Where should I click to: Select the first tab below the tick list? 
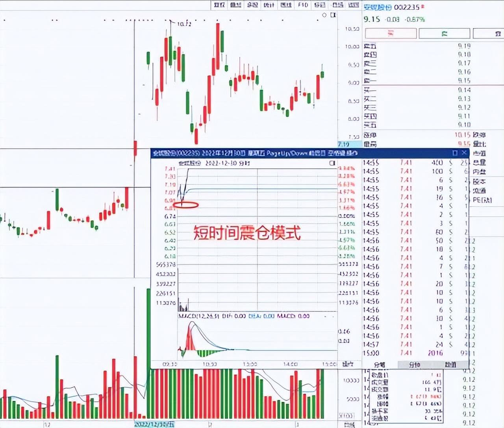380,365
